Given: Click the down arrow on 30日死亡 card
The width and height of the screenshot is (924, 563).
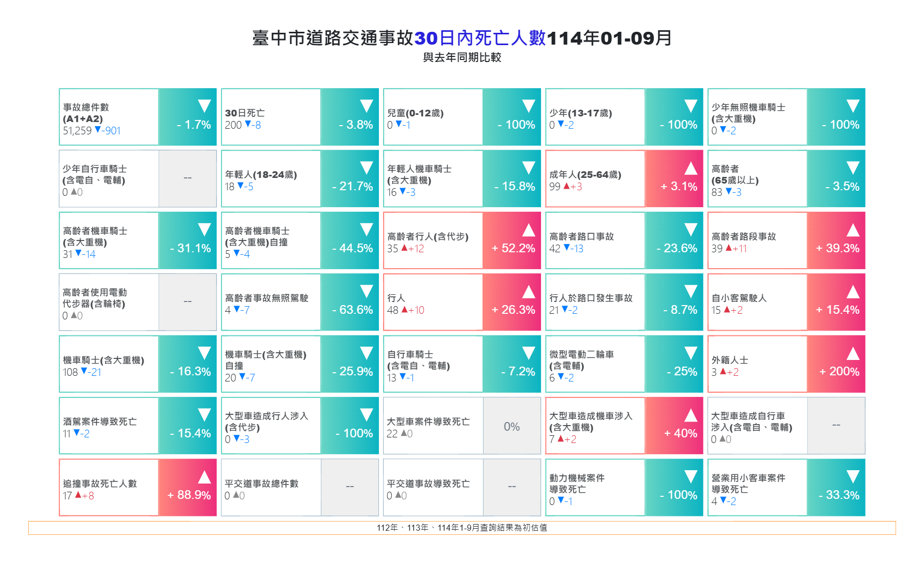Looking at the screenshot, I should coord(366,106).
